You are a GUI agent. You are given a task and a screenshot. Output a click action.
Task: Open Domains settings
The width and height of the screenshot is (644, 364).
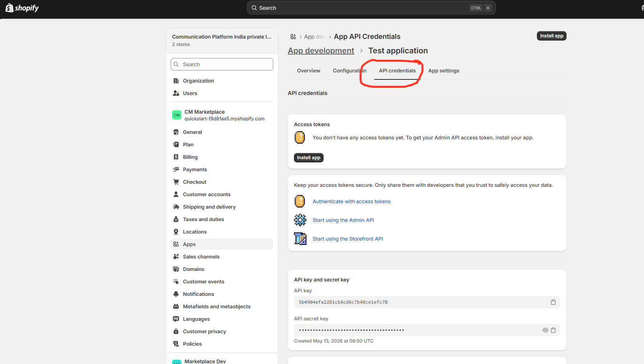pos(222,269)
